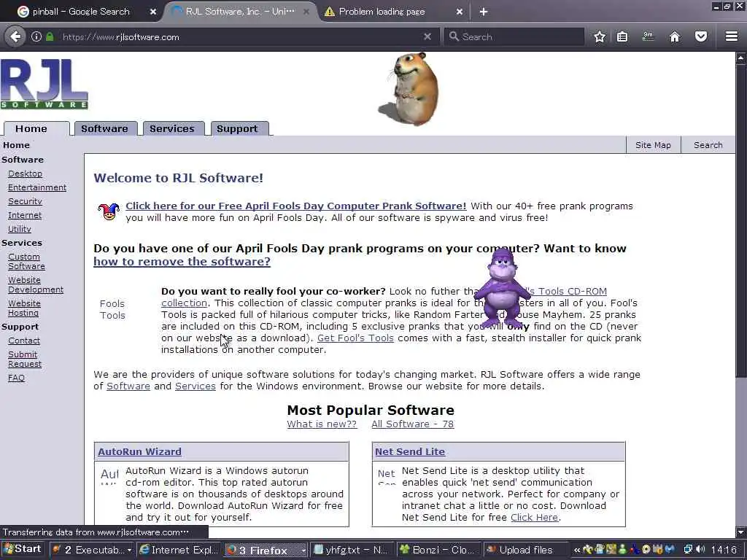Open the Net Send Lite heading link
The width and height of the screenshot is (747, 560).
click(x=410, y=451)
